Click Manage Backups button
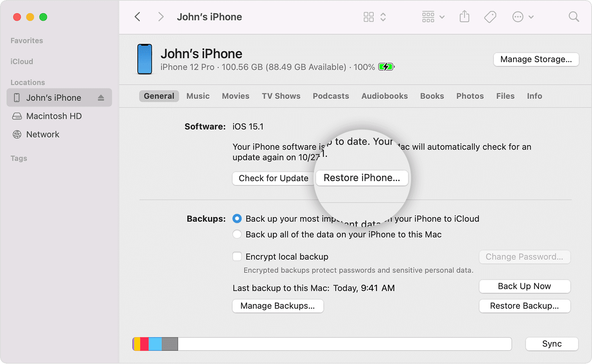Viewport: 592px width, 364px height. pos(278,306)
